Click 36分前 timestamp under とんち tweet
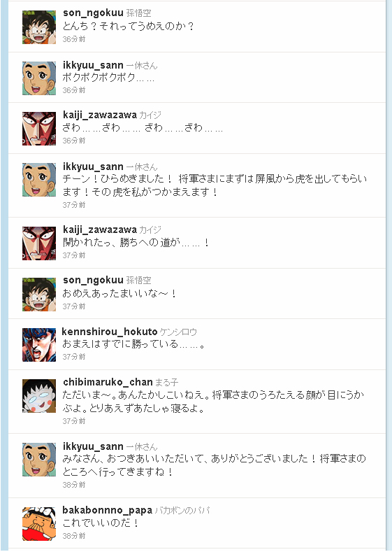Screen dimensions: 392x552 74,39
